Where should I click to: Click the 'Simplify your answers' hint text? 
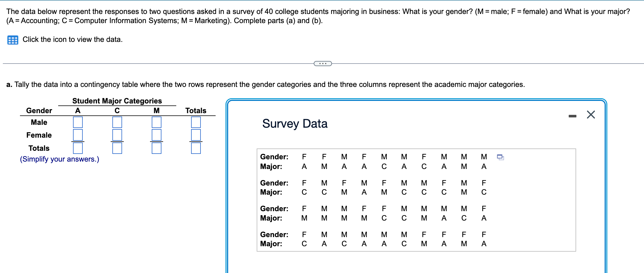click(x=60, y=159)
